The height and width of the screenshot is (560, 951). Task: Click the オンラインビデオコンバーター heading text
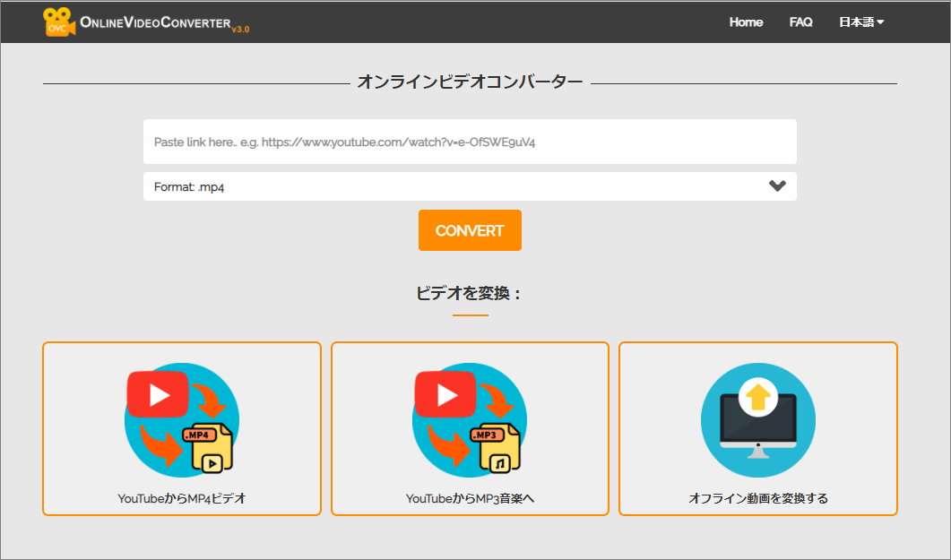click(x=470, y=82)
